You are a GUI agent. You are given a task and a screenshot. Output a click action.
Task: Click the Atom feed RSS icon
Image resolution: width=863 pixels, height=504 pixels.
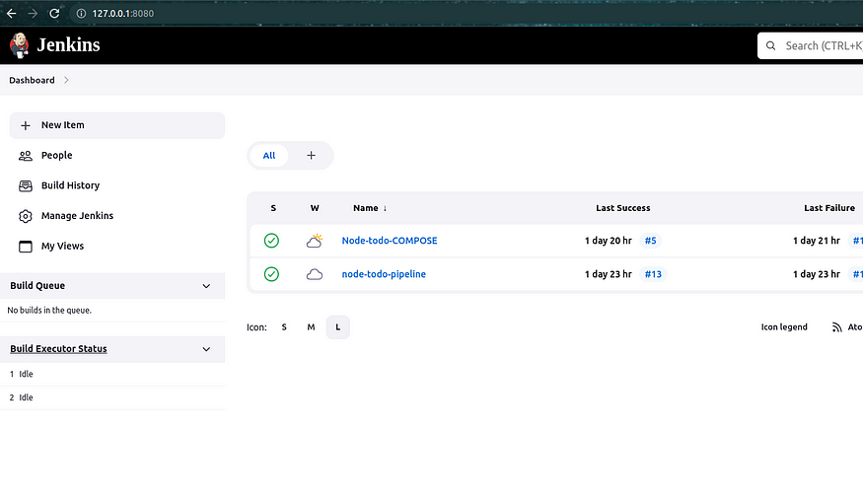coord(836,327)
